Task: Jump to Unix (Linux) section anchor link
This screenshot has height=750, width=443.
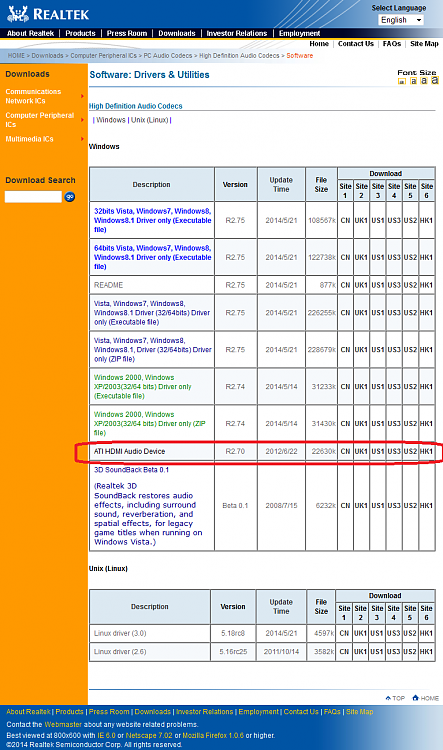Action: (x=149, y=120)
